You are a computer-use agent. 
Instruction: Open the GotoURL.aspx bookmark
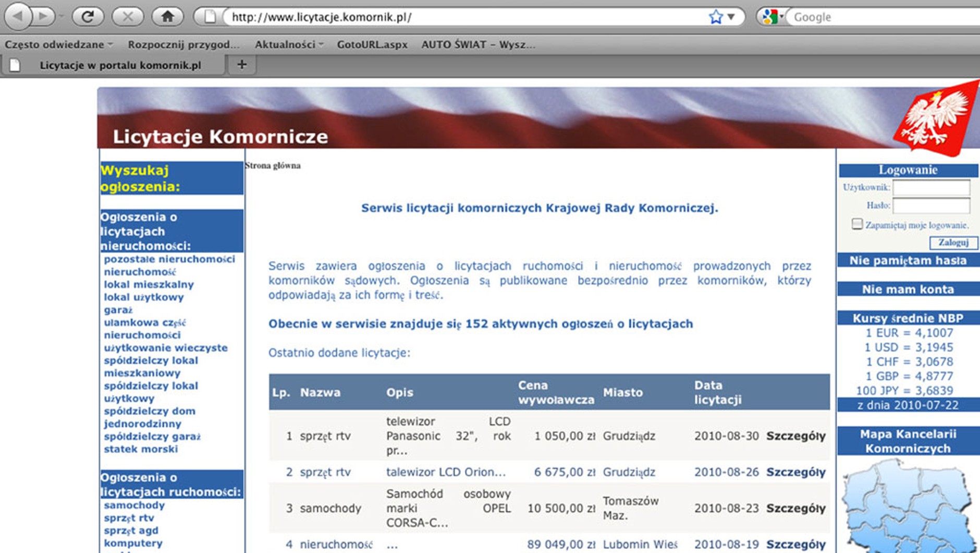(372, 45)
